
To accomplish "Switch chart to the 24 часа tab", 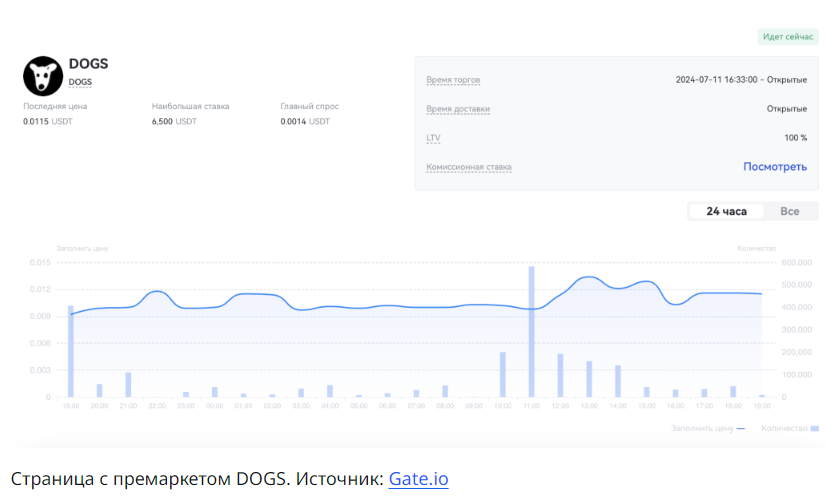I will pyautogui.click(x=726, y=211).
